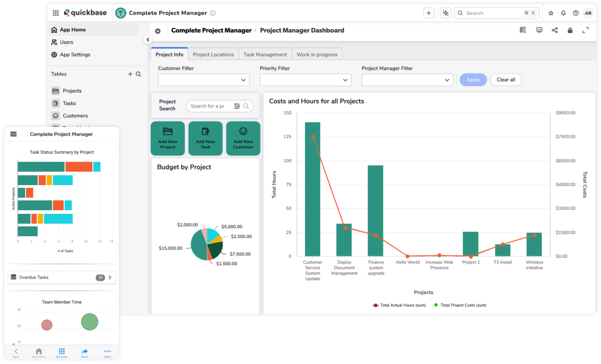The width and height of the screenshot is (601, 364).
Task: Lock the dashboard permissions
Action: point(570,30)
